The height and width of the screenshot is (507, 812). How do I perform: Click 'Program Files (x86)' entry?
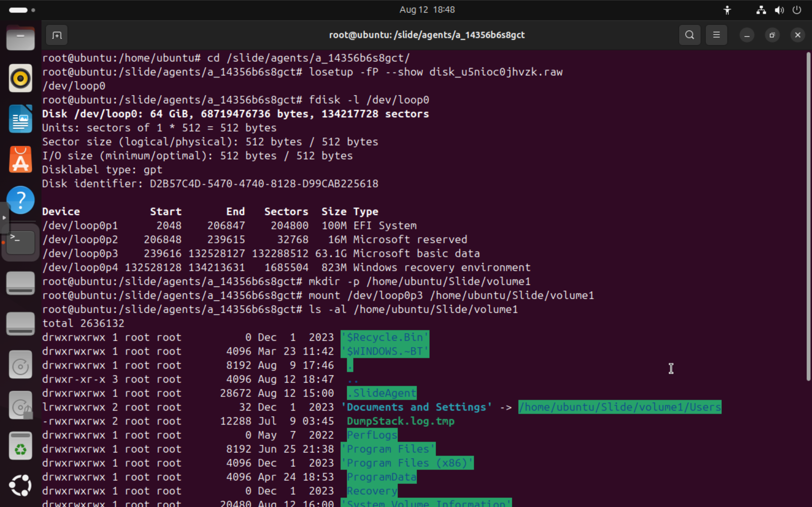coord(407,463)
